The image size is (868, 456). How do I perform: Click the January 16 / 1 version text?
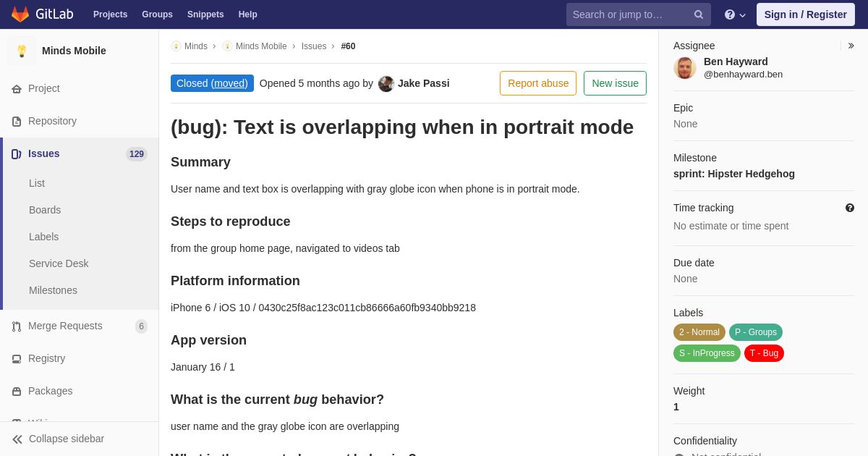tap(203, 367)
